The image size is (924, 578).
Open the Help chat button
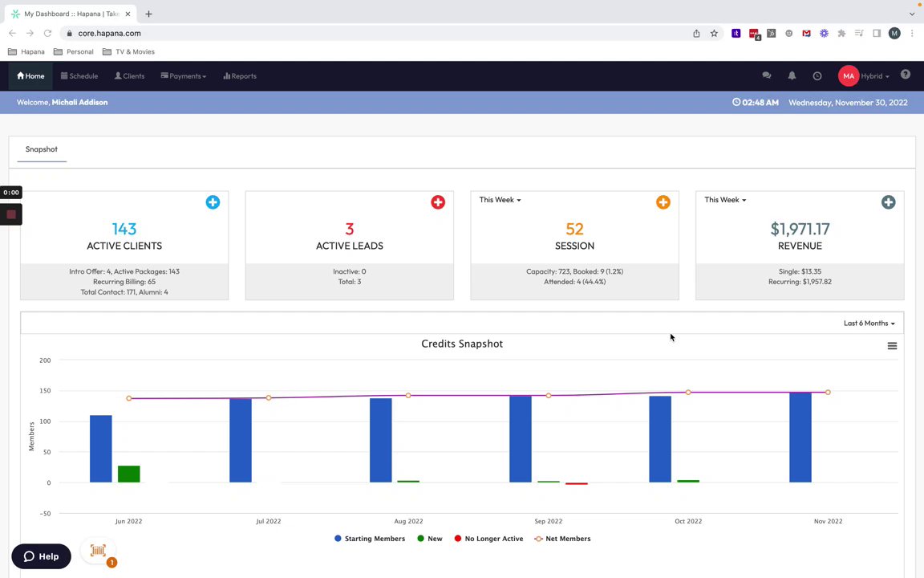pos(41,556)
